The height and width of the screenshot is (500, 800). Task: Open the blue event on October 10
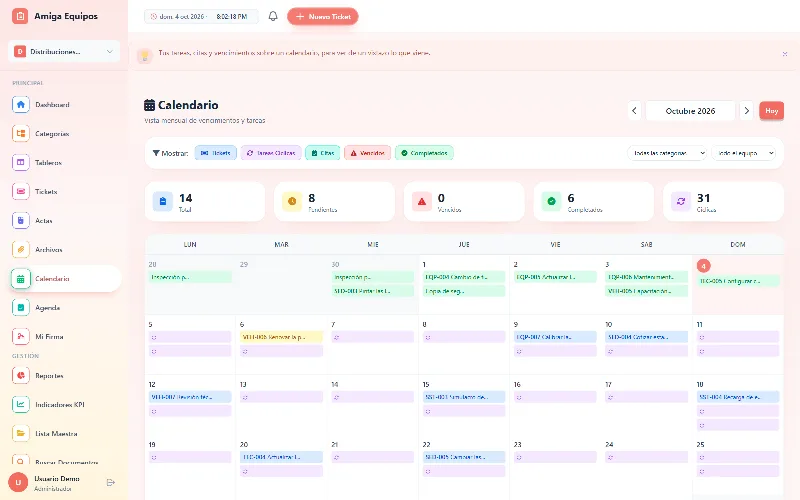click(646, 337)
